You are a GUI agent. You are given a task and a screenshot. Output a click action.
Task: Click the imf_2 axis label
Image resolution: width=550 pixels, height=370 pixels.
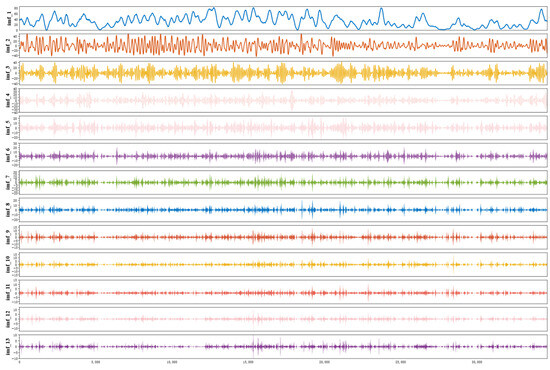pos(9,46)
